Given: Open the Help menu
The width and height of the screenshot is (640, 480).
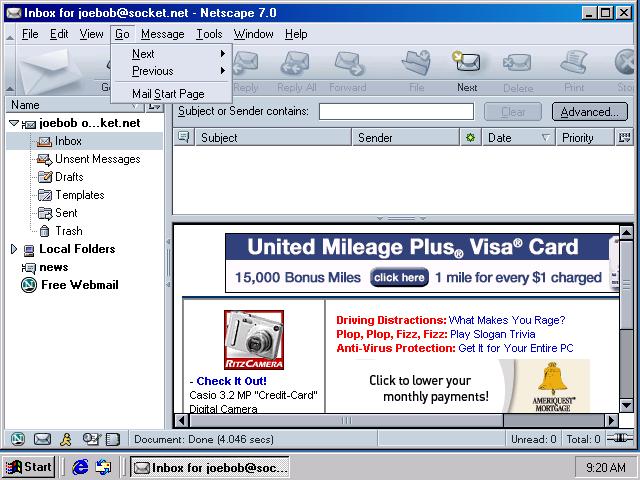Looking at the screenshot, I should [x=296, y=34].
